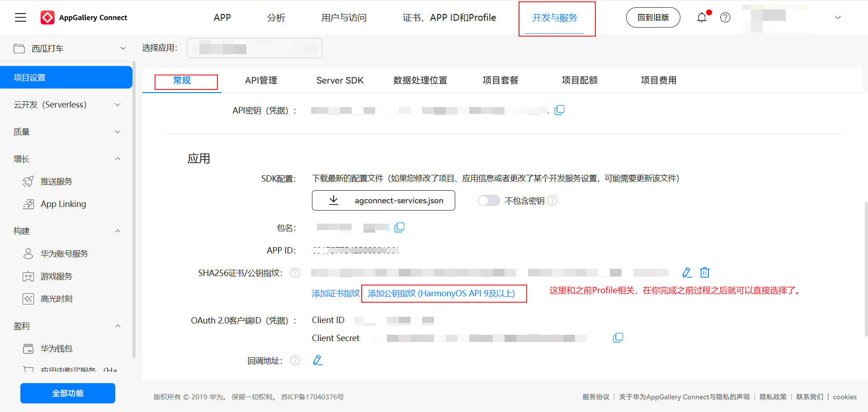Open the account dropdown chevron
868x412 pixels.
coord(838,18)
